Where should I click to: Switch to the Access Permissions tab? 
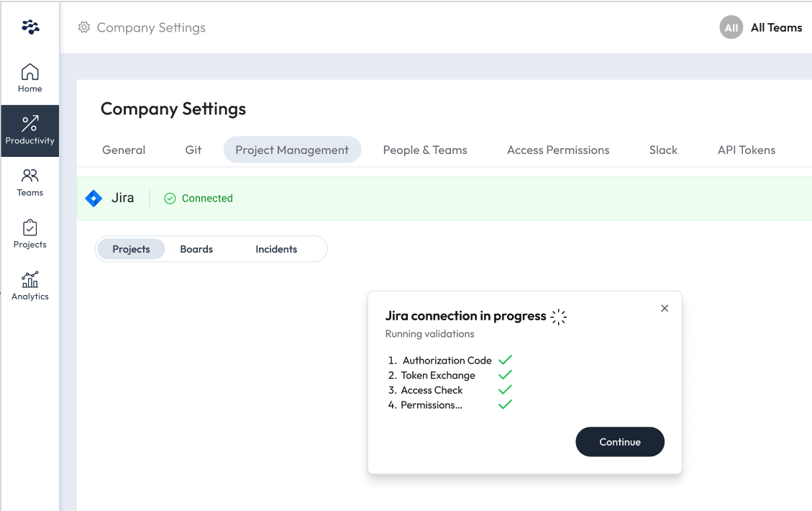558,150
